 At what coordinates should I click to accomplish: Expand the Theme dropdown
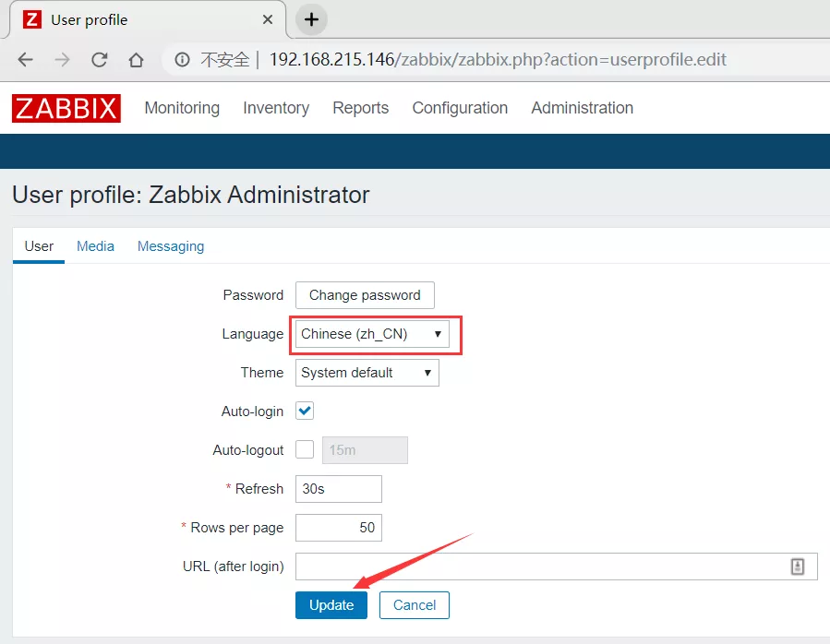click(x=367, y=373)
